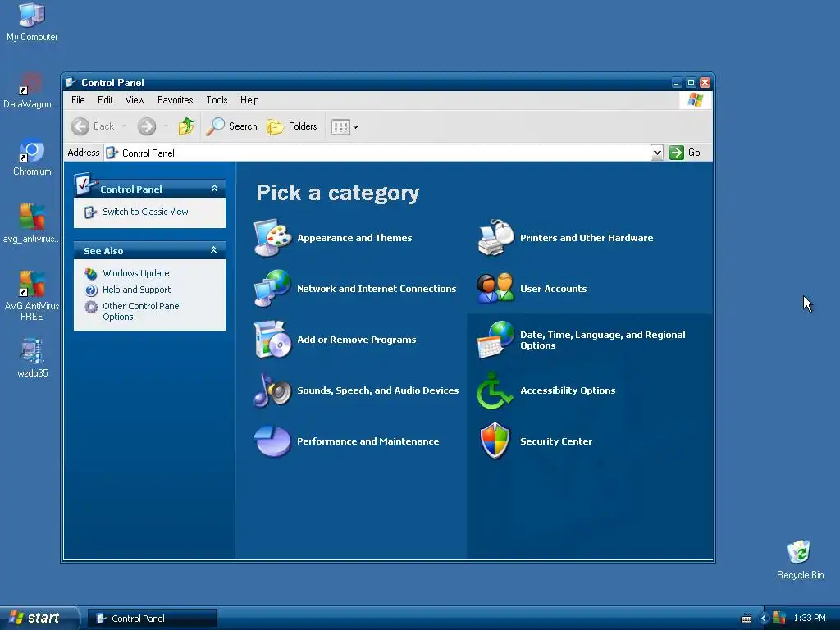Click the User Accounts link text
The image size is (840, 630).
(554, 289)
